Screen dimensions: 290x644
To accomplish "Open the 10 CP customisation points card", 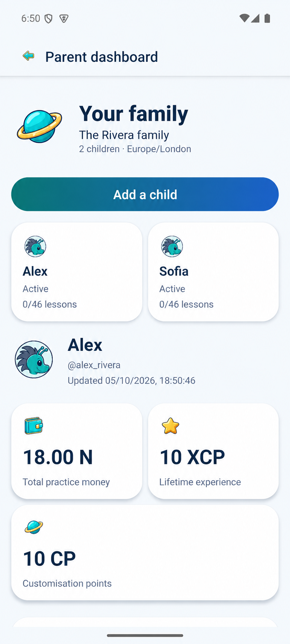I will click(145, 553).
